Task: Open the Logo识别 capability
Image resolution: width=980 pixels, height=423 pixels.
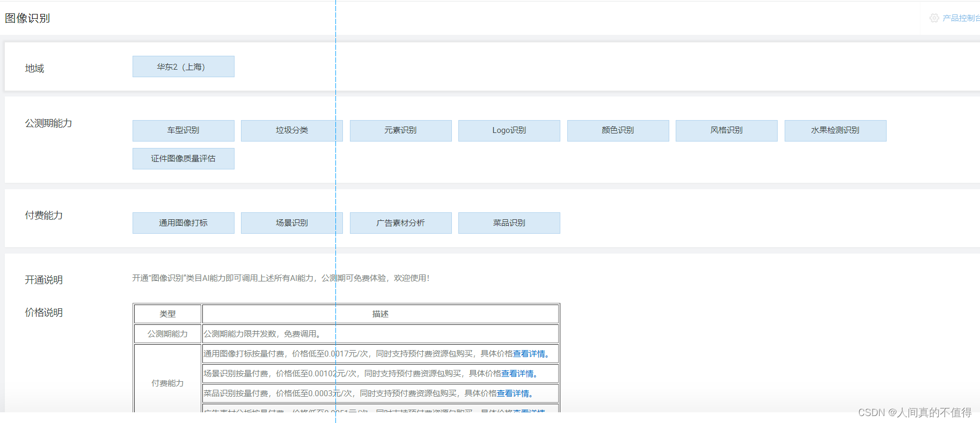Action: pos(509,131)
